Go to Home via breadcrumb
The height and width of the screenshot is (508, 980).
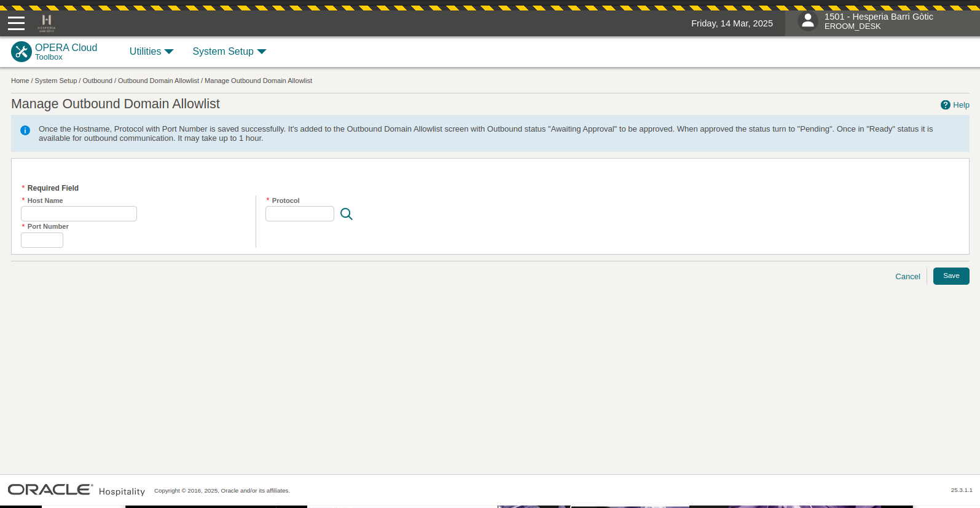tap(20, 81)
